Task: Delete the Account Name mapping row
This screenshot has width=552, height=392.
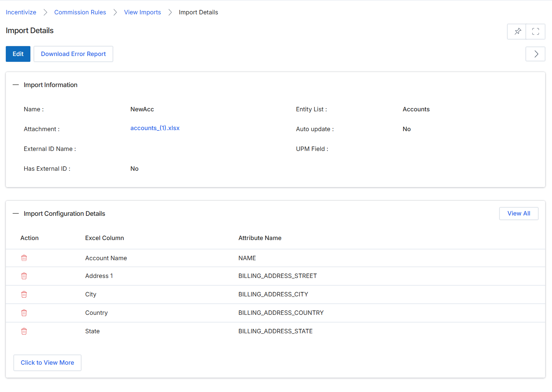Action: coord(24,258)
